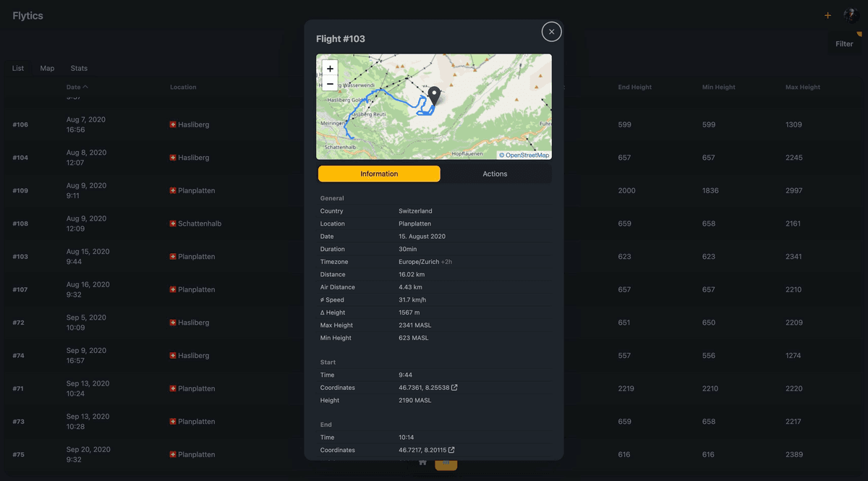Screen dimensions: 868x481
Task: Close the Flight #103 dialog
Action: [x=551, y=32]
